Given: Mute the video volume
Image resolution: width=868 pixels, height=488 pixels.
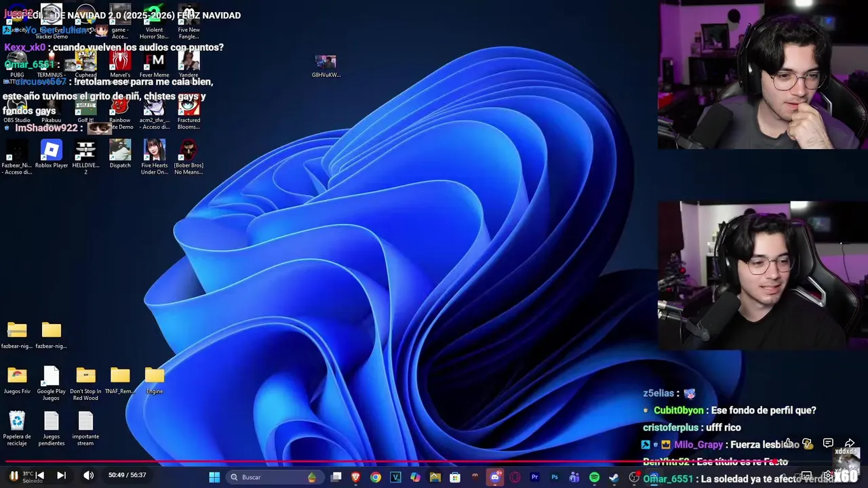Looking at the screenshot, I should (x=88, y=476).
